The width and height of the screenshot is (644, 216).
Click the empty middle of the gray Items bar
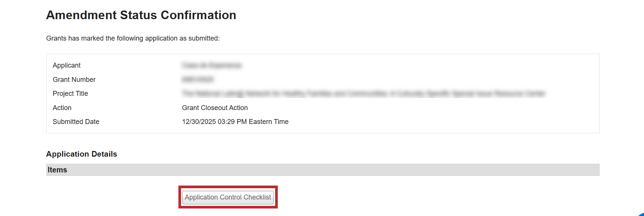pos(323,170)
